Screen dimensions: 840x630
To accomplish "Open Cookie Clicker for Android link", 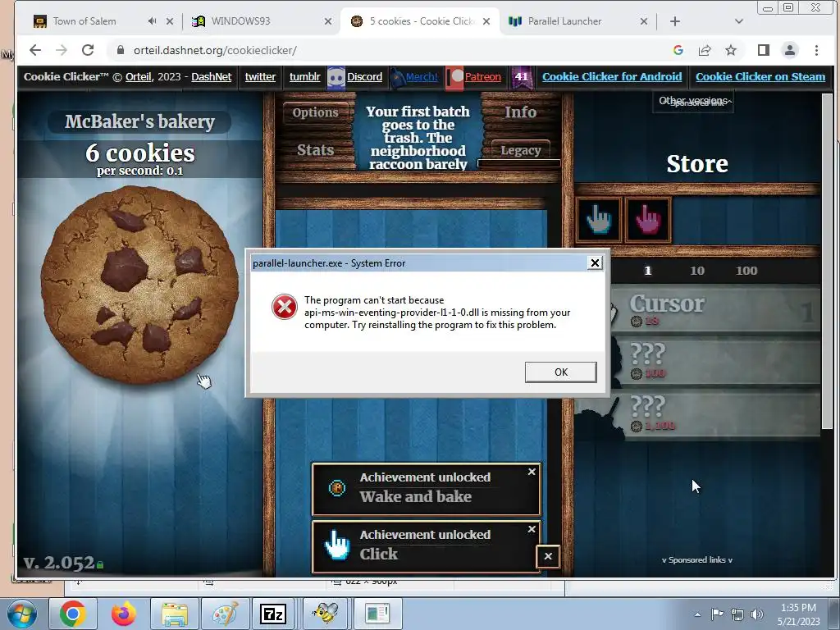I will point(612,76).
